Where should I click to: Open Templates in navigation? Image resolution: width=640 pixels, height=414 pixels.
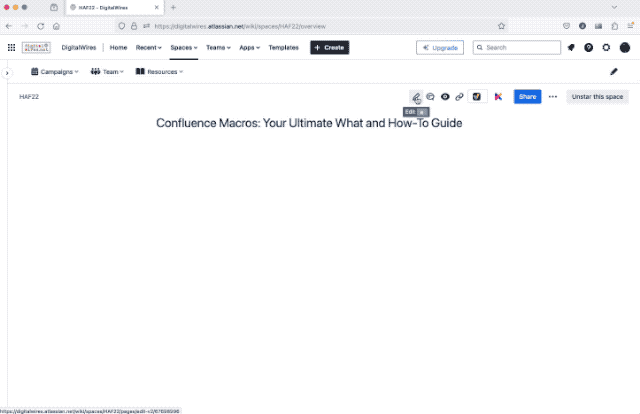pos(283,48)
